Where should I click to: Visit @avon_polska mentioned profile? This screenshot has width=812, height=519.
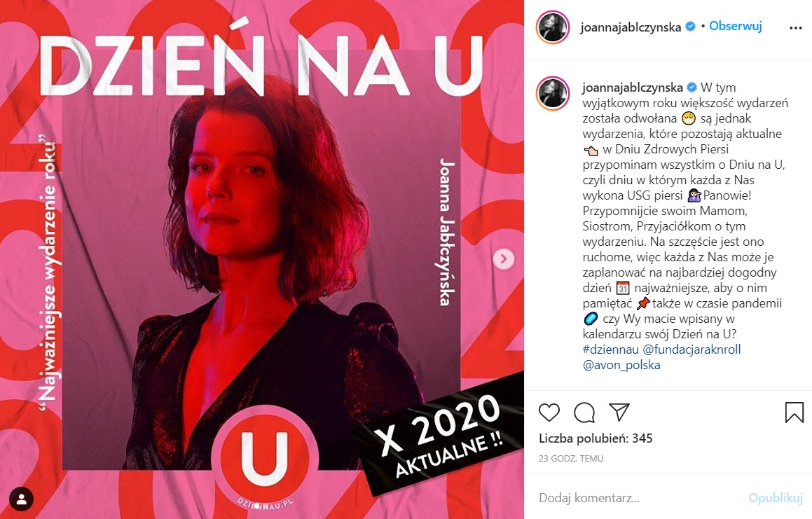pos(621,365)
